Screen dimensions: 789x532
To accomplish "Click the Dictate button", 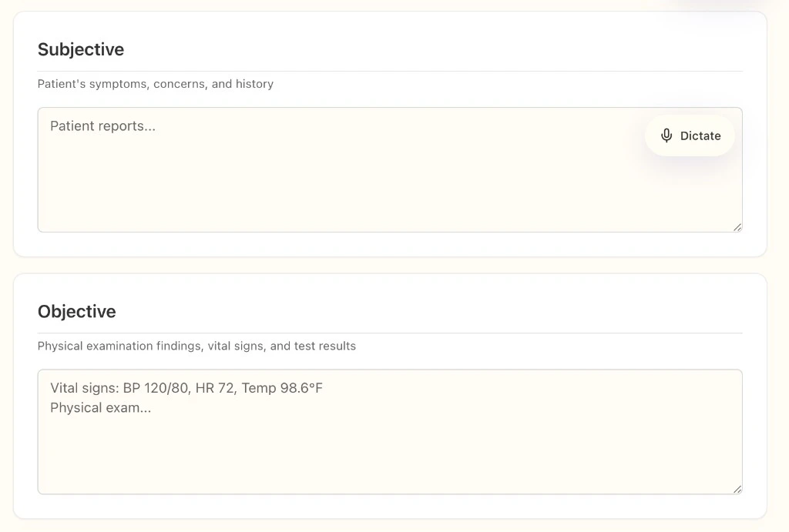I will 690,136.
